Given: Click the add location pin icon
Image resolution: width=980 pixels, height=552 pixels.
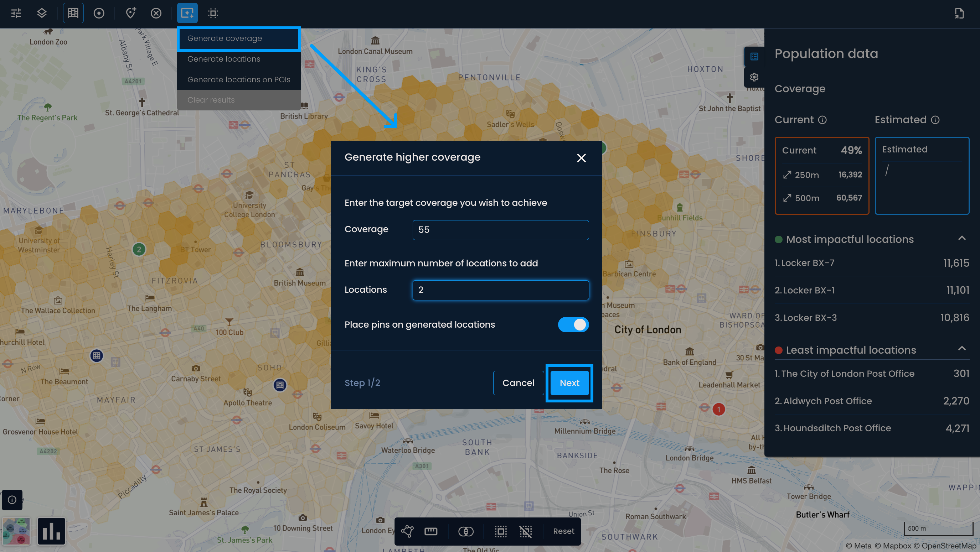Looking at the screenshot, I should coord(130,13).
